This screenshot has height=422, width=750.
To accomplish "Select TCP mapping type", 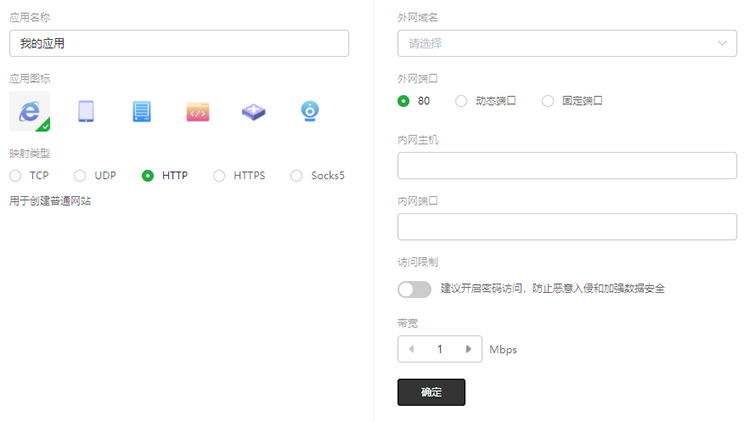I will pos(15,176).
